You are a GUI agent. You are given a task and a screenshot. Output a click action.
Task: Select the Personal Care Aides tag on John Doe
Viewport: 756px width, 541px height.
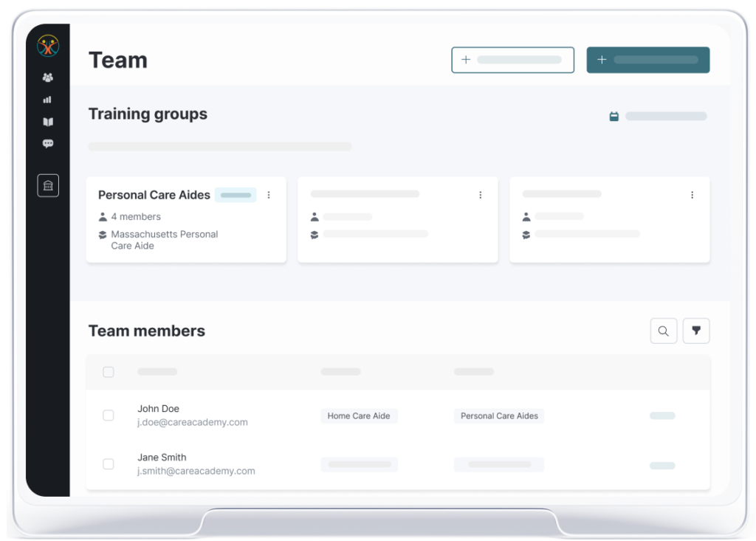pos(499,416)
